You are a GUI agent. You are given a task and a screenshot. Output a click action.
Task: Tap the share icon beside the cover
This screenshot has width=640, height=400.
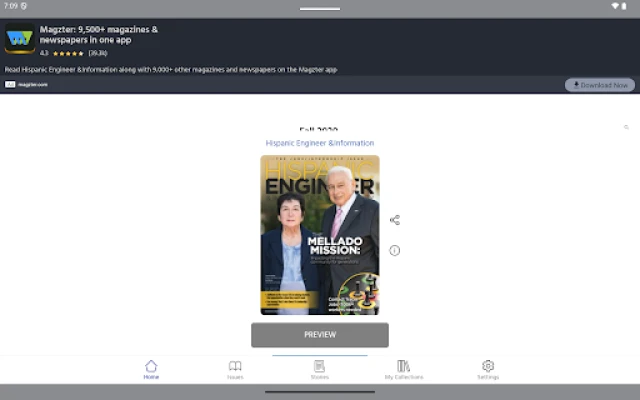[395, 220]
